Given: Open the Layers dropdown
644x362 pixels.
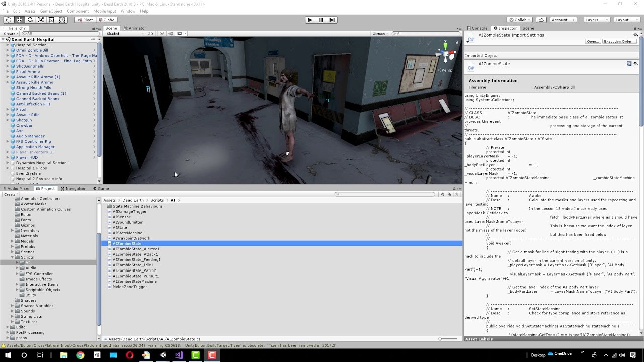Looking at the screenshot, I should point(596,20).
